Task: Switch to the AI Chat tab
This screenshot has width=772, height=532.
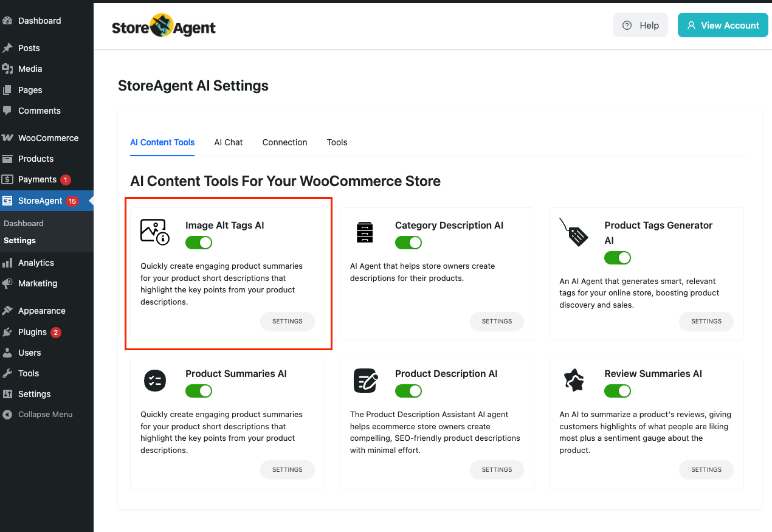Action: click(x=229, y=142)
